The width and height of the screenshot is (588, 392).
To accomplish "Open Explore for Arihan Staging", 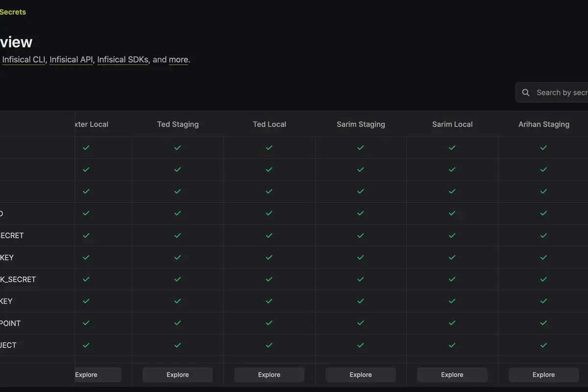I will tap(543, 375).
